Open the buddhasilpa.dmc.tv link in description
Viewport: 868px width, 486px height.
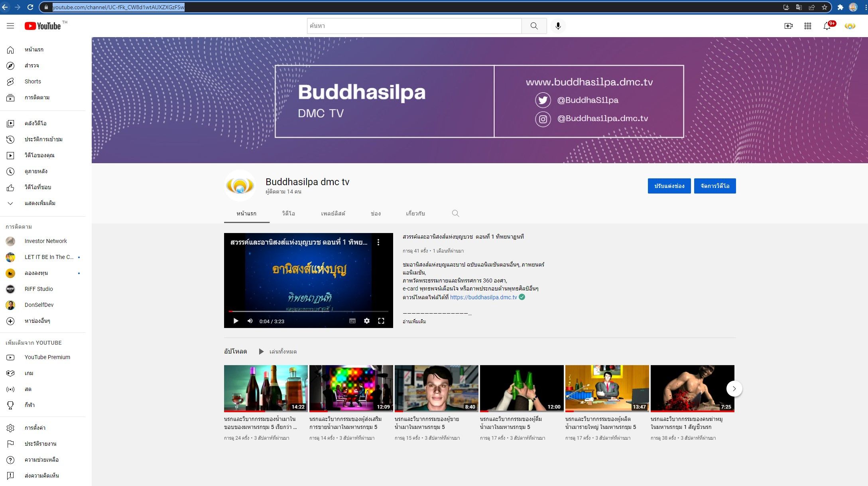pos(483,297)
